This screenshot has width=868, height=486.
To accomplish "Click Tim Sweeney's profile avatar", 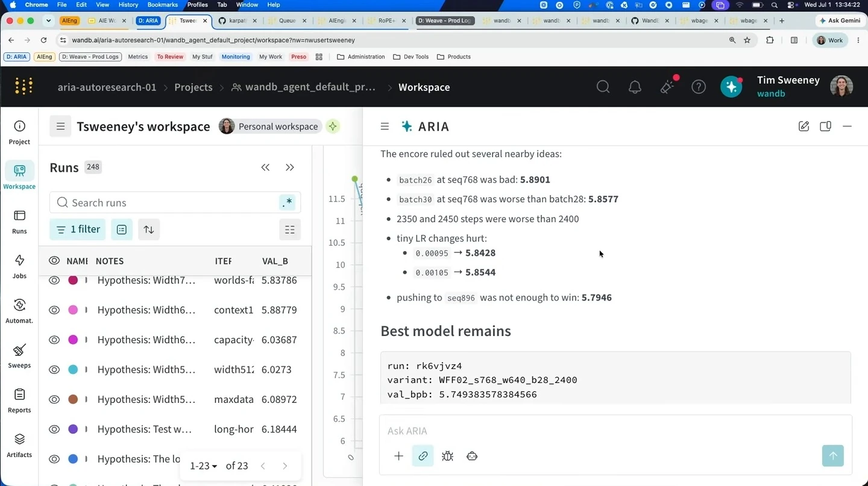I will coord(841,87).
